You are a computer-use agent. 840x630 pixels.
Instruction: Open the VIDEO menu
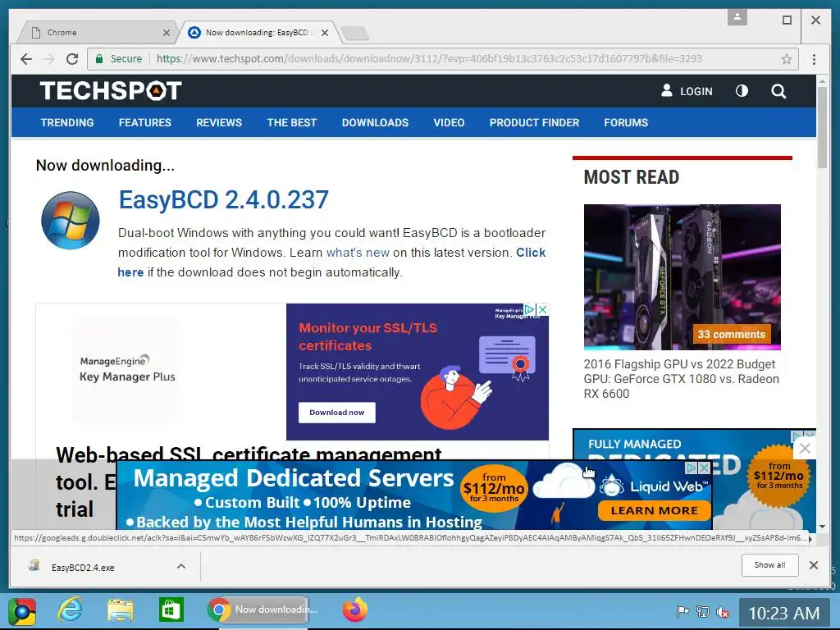449,123
